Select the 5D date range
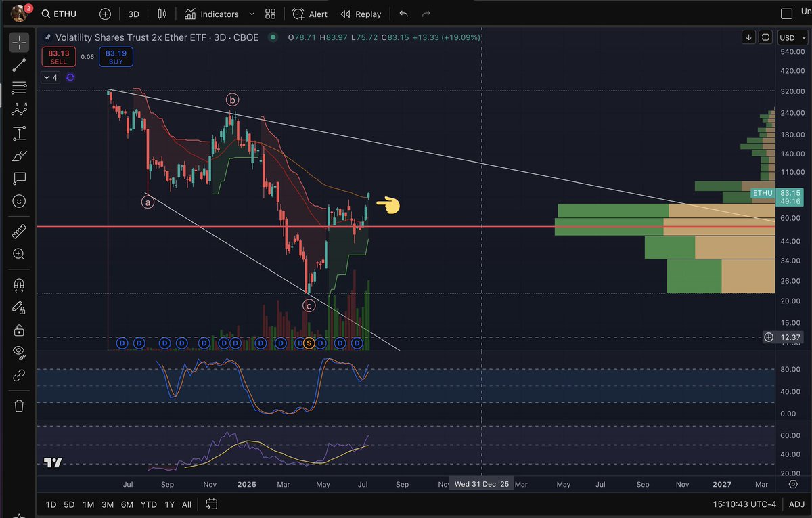The image size is (812, 518). (69, 504)
